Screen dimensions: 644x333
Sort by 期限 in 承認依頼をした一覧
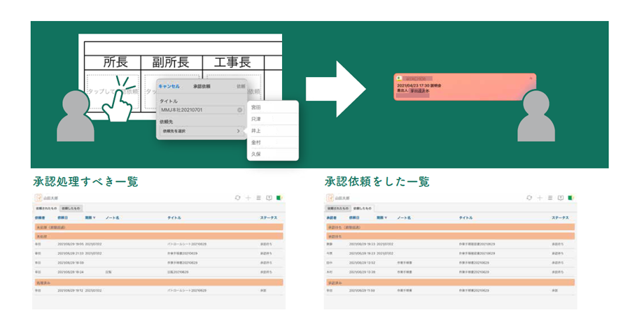coord(381,218)
